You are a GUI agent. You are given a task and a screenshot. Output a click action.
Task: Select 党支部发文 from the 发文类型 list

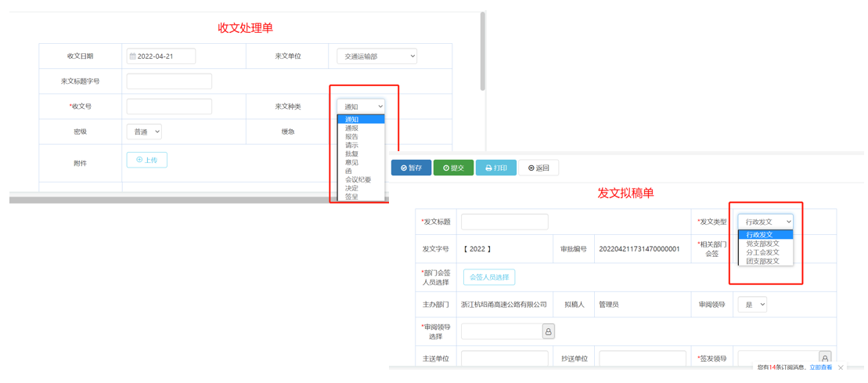click(762, 244)
